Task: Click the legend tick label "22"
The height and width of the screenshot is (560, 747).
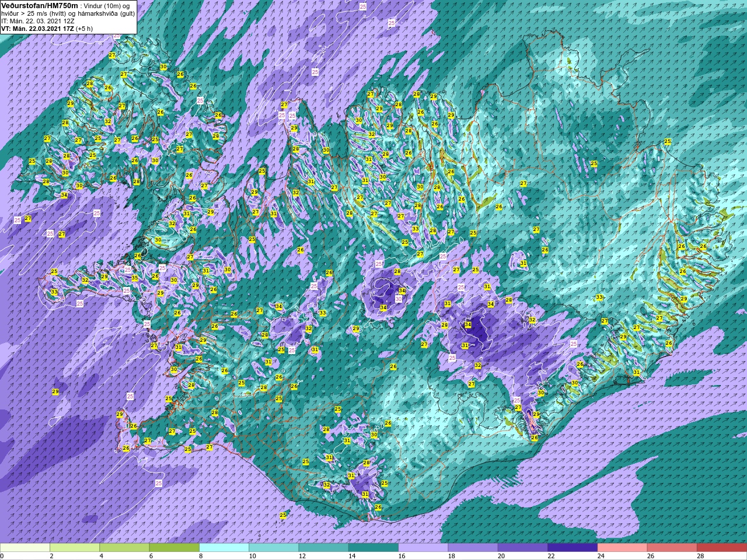Action: pos(551,556)
